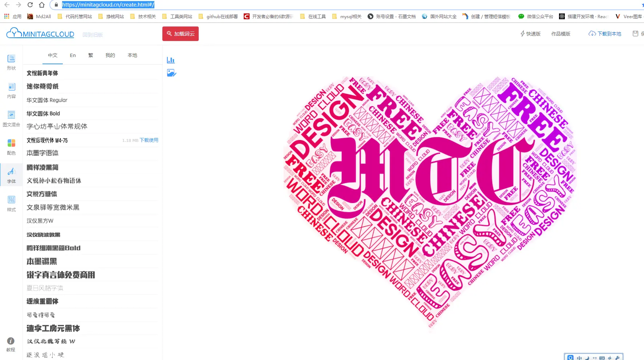Select the 字体 font panel icon
644x360 pixels.
click(11, 176)
